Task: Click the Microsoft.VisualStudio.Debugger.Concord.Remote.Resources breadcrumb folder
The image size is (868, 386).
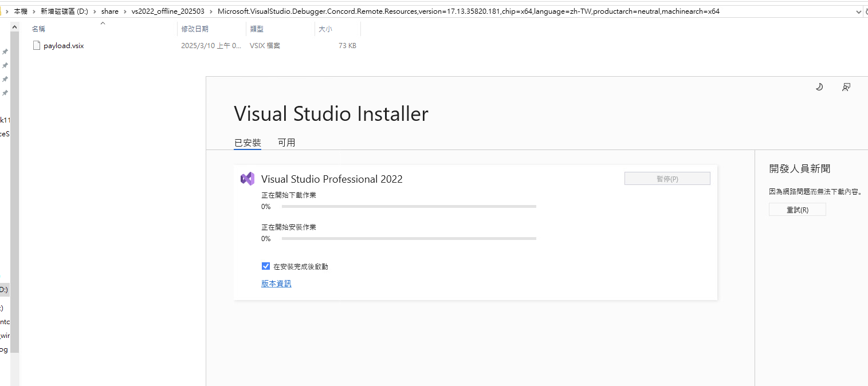Action: [x=469, y=11]
